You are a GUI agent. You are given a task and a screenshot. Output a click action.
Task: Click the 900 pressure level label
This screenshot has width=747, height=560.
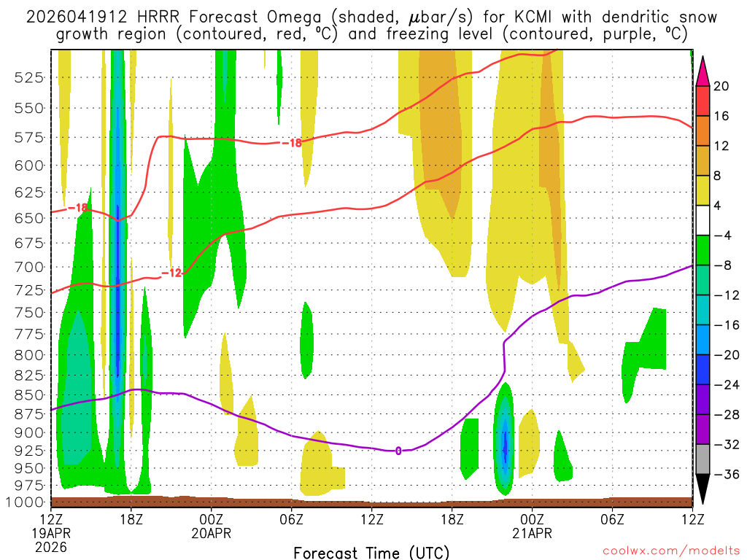point(29,432)
